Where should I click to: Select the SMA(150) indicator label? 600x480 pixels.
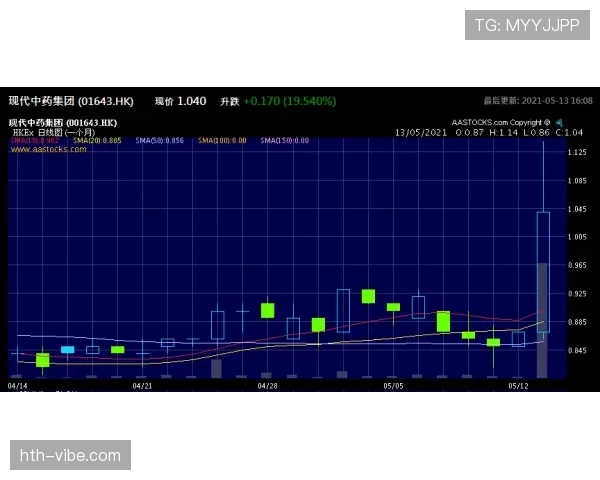point(284,141)
